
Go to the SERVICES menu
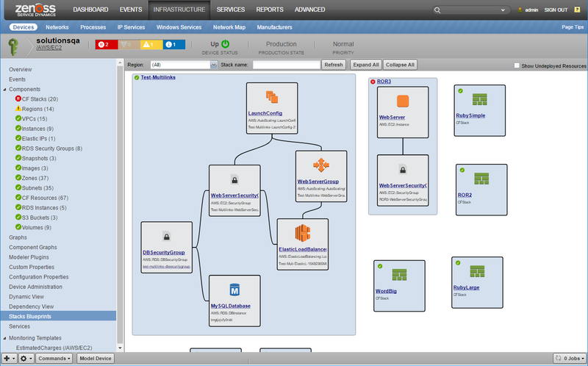point(231,10)
